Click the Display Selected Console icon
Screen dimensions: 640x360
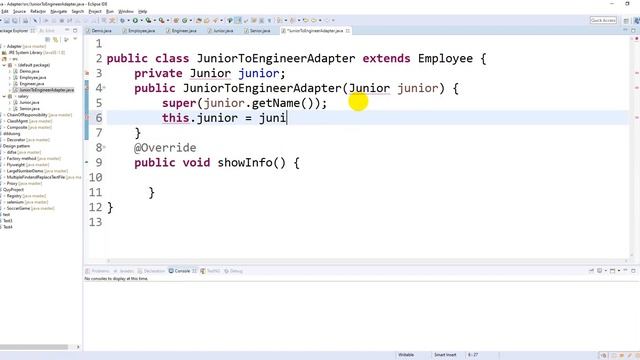click(599, 271)
